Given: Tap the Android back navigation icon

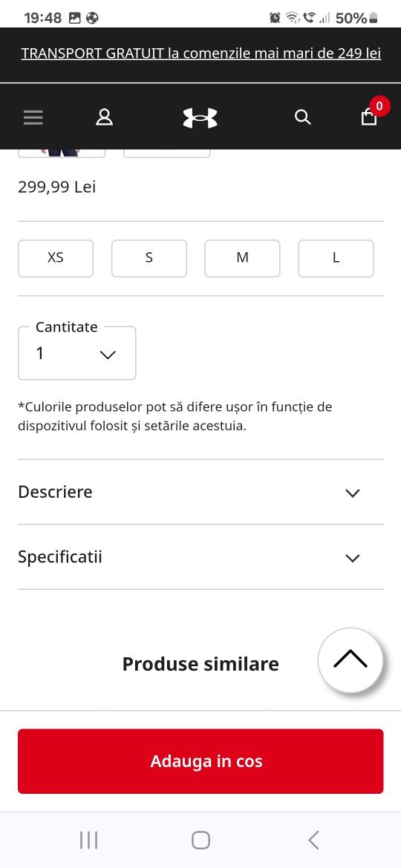Looking at the screenshot, I should 313,841.
